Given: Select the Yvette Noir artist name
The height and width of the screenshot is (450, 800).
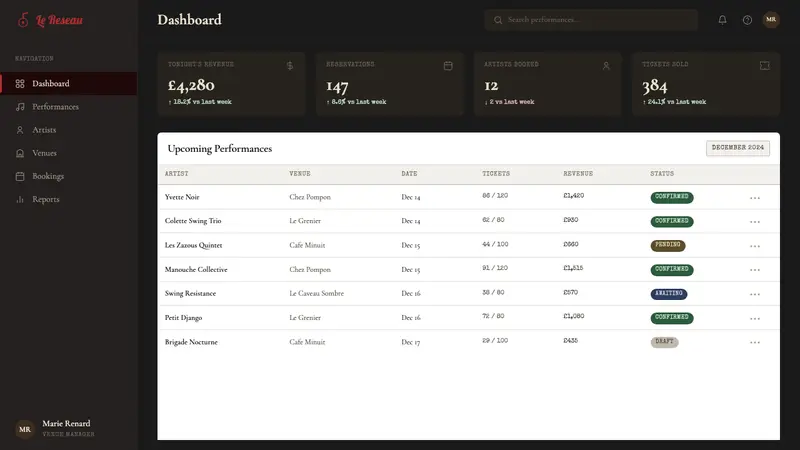Looking at the screenshot, I should click(182, 197).
